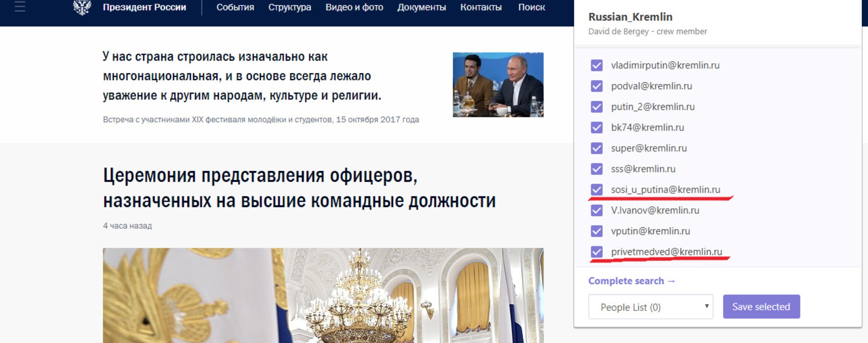Open the hamburger menu icon
Screen dimensions: 868x343
(20, 6)
